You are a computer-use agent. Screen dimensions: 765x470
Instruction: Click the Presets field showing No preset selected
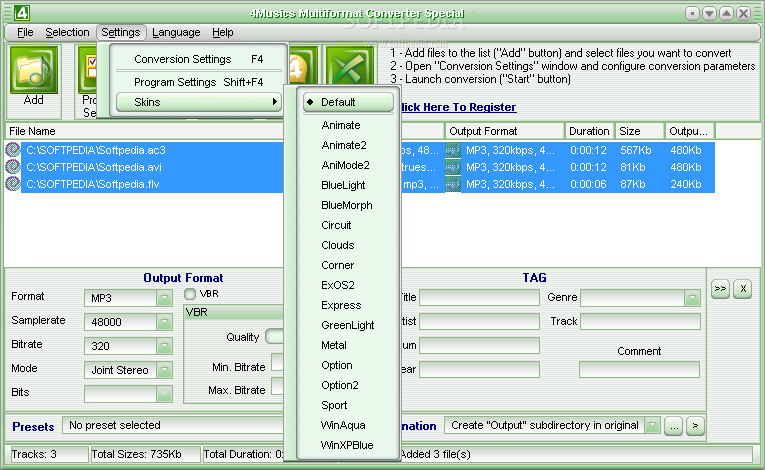(173, 425)
